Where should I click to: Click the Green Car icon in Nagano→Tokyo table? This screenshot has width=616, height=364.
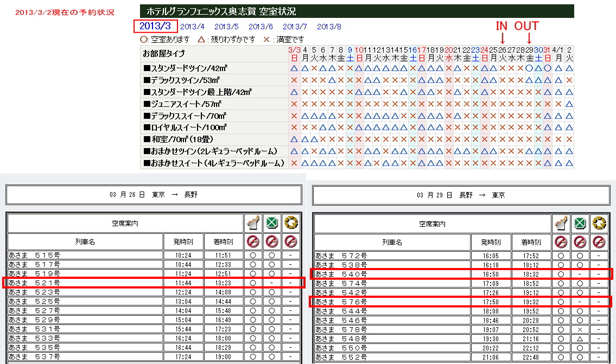click(580, 223)
